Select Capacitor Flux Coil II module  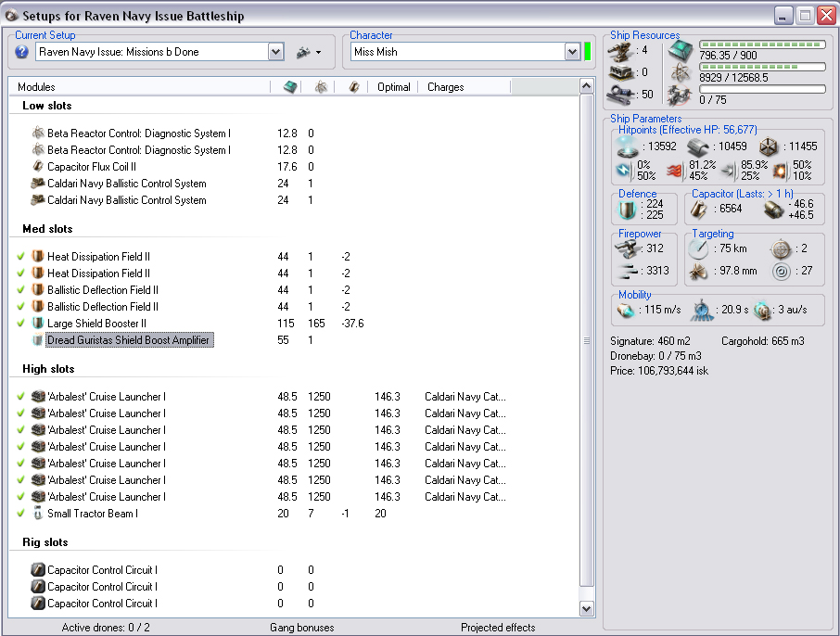coord(92,167)
